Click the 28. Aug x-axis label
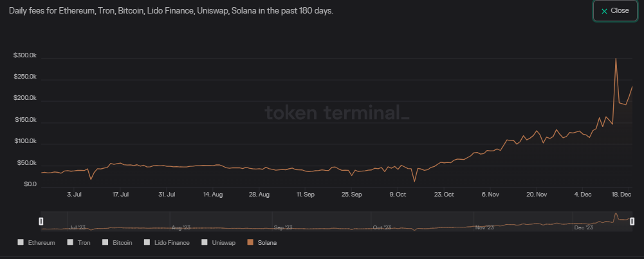 coord(259,195)
